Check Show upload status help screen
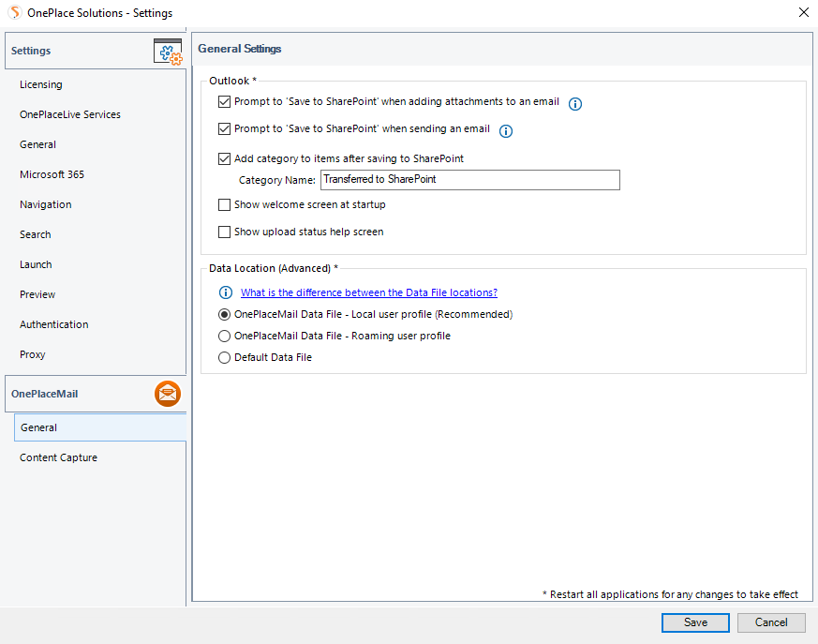Image resolution: width=818 pixels, height=644 pixels. click(x=224, y=232)
